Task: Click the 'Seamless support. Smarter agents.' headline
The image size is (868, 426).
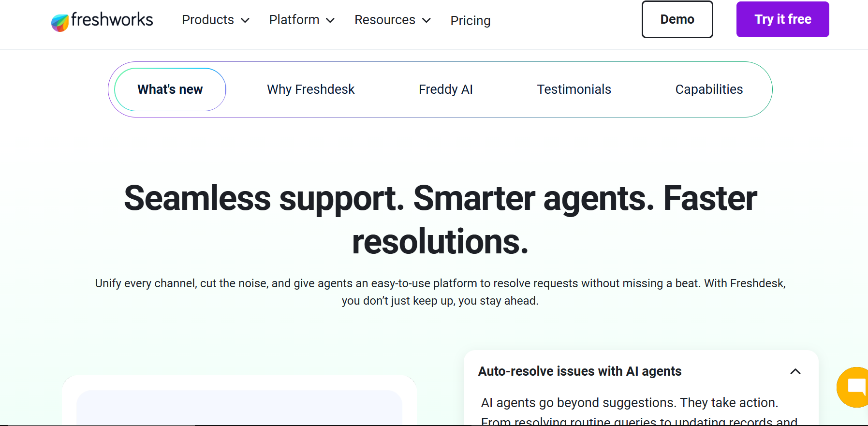Action: [441, 220]
